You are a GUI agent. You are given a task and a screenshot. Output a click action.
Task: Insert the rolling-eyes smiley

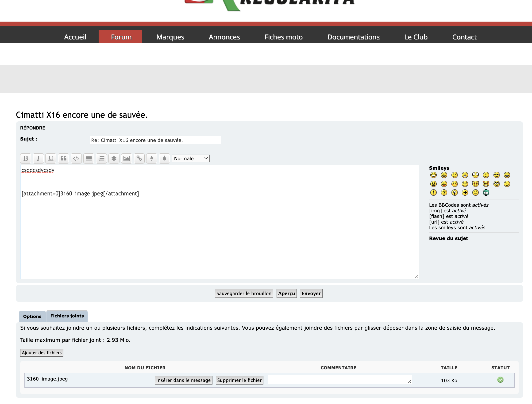click(497, 184)
